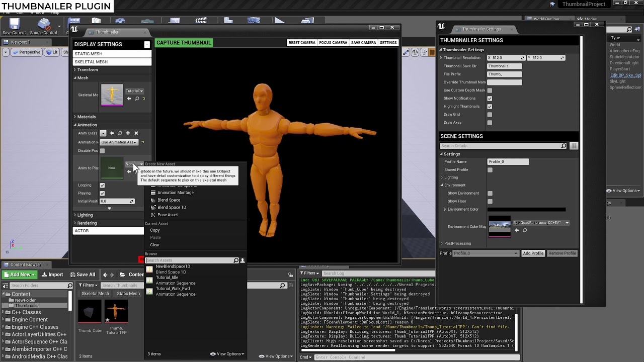Viewport: 644px width, 362px height.
Task: Enable Use Custom Depth Mask checkbox
Action: coord(490,90)
